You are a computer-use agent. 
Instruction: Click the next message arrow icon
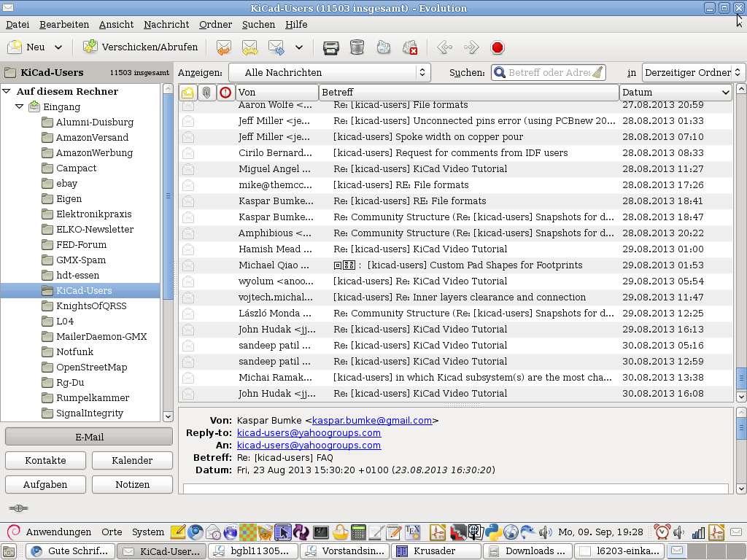(x=471, y=47)
